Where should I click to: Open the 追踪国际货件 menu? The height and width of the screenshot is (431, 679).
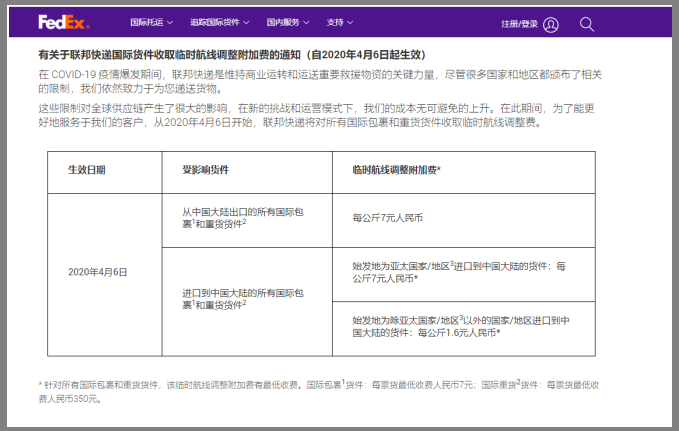pyautogui.click(x=215, y=22)
